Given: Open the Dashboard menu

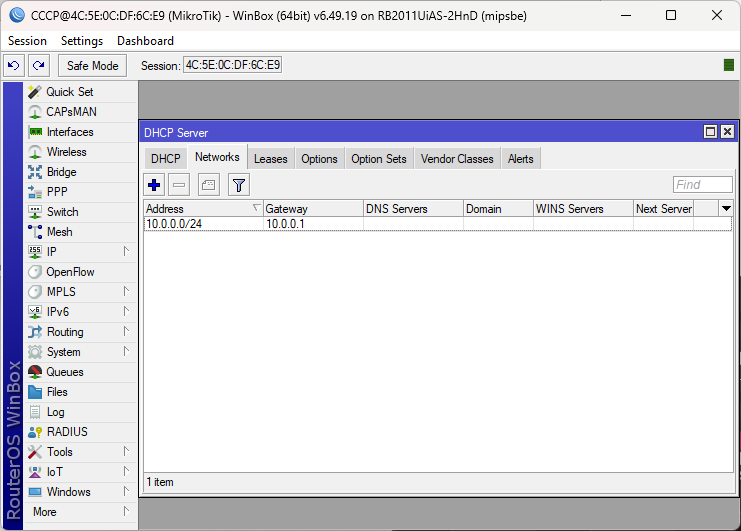Looking at the screenshot, I should point(145,41).
